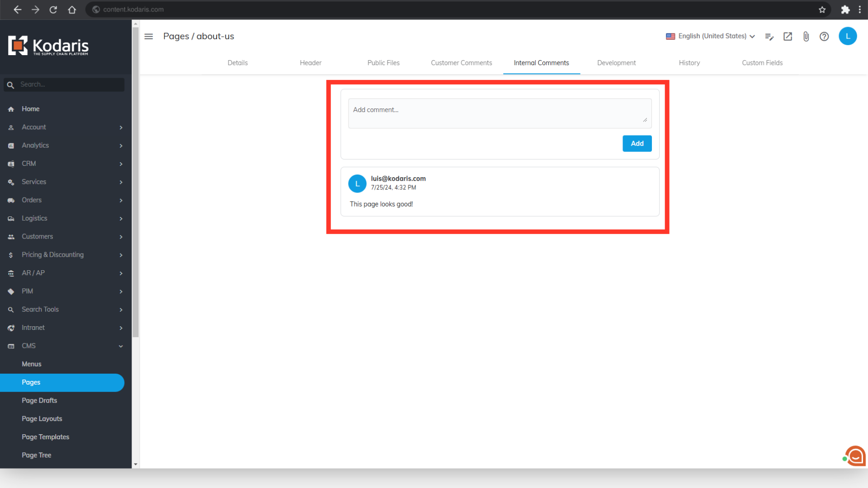This screenshot has height=488, width=868.
Task: Click the attachment paperclip icon
Action: click(x=806, y=36)
